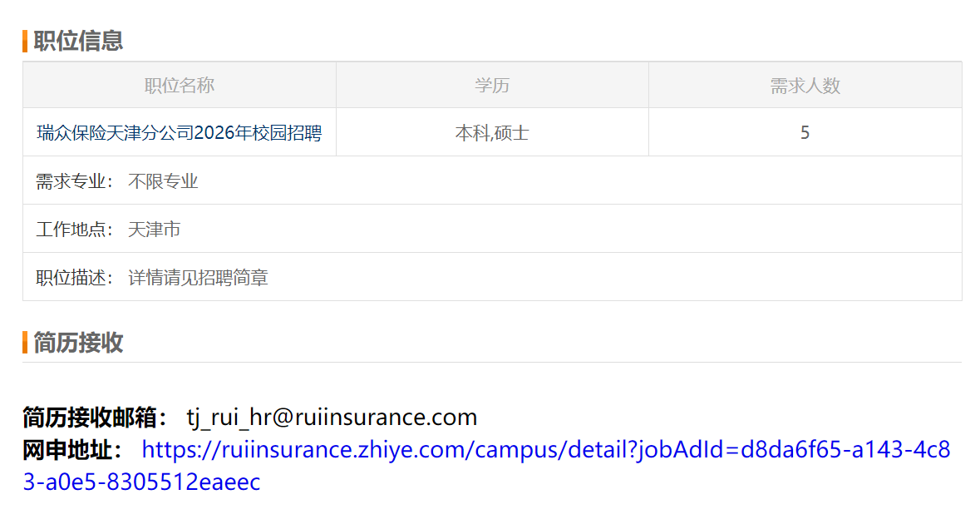Open the ruiinsurance.zhiye.com application link
The image size is (980, 524).
545,450
